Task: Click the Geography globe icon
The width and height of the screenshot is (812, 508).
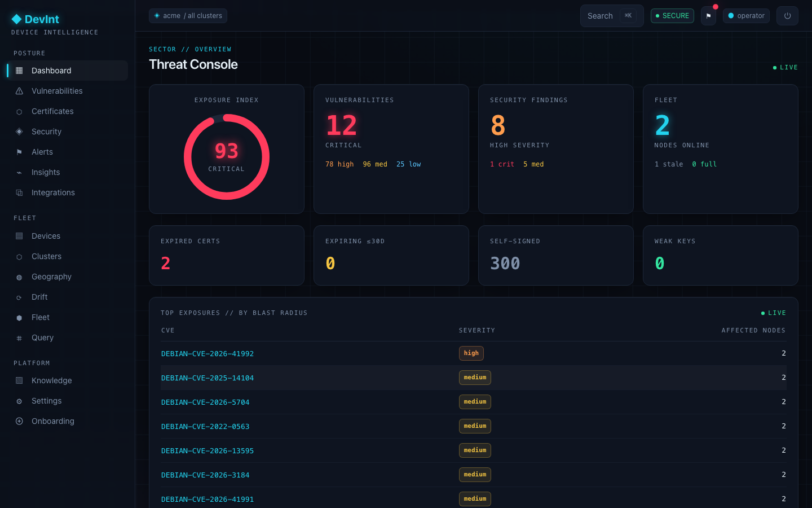Action: pos(19,277)
